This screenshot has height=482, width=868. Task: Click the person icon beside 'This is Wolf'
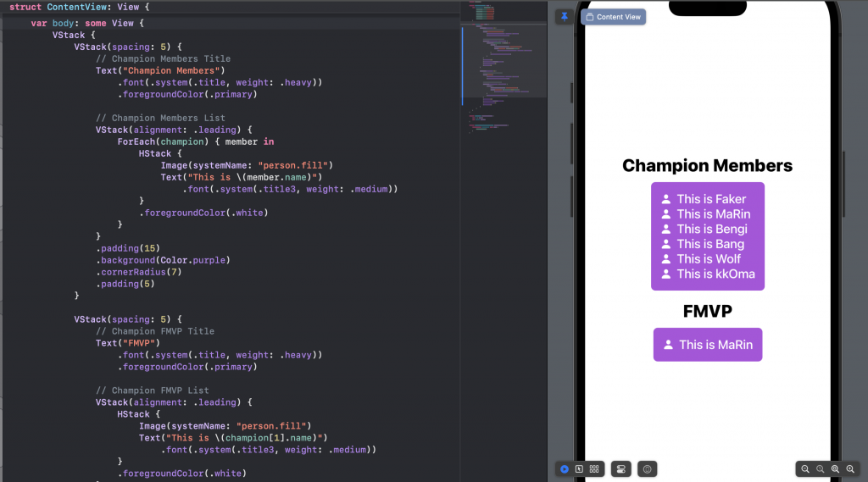[x=666, y=259]
